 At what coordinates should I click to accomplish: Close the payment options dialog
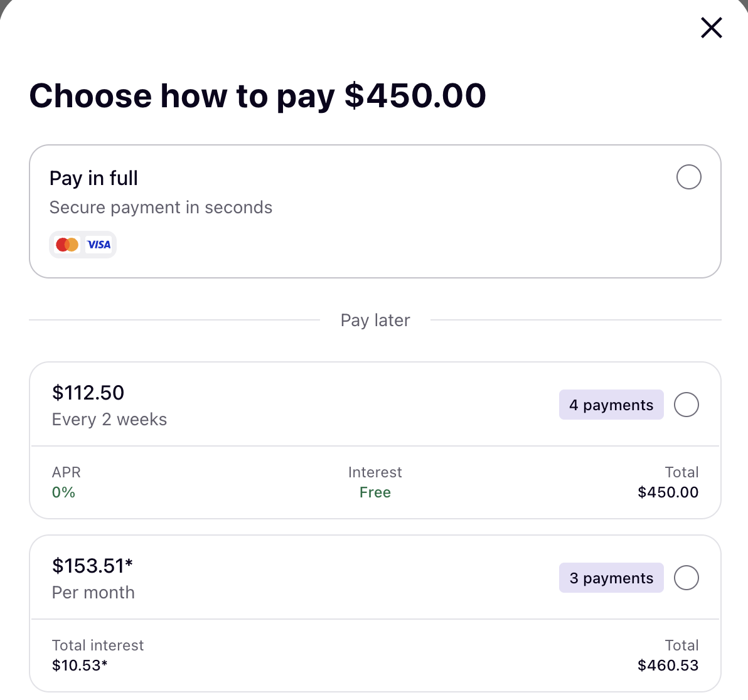coord(711,28)
